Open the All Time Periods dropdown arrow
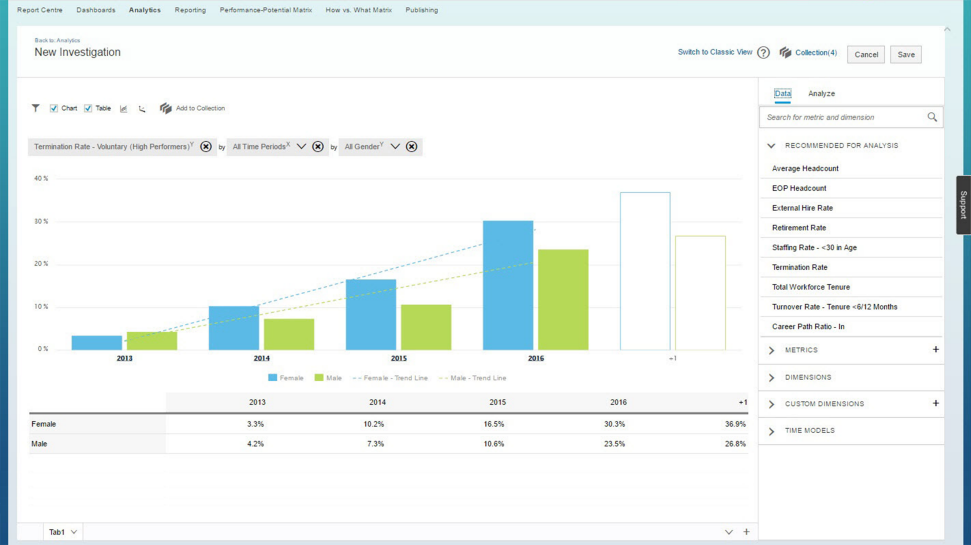Screen dimensions: 971x545 [x=301, y=147]
